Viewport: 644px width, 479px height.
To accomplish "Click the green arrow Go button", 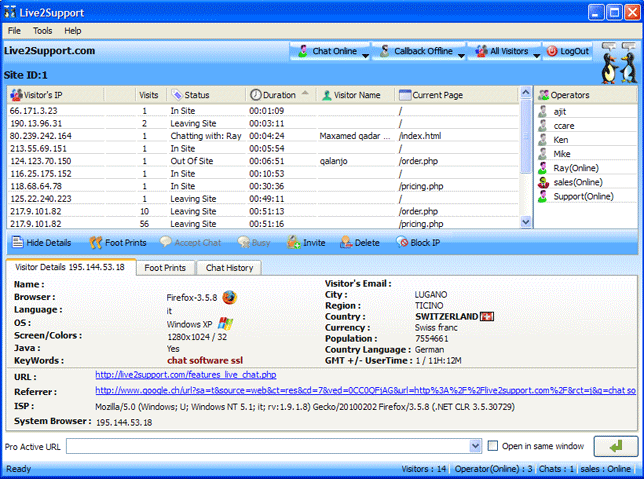I will pos(616,446).
